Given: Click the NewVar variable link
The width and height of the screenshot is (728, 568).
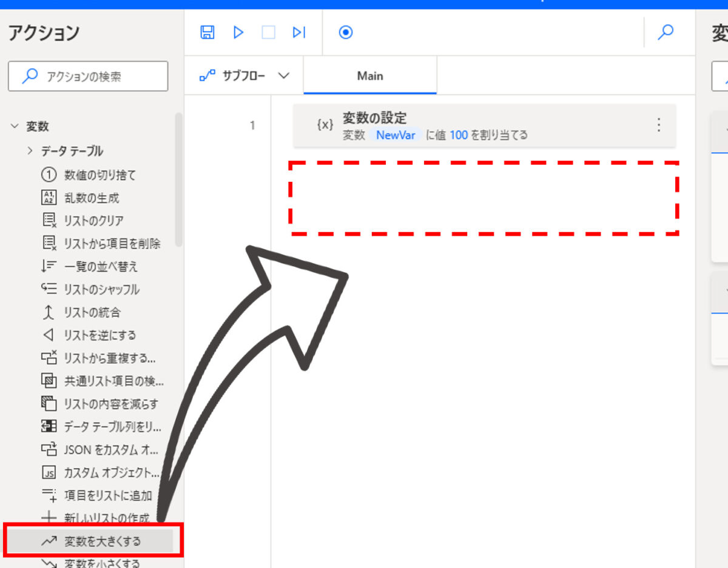Looking at the screenshot, I should point(396,135).
